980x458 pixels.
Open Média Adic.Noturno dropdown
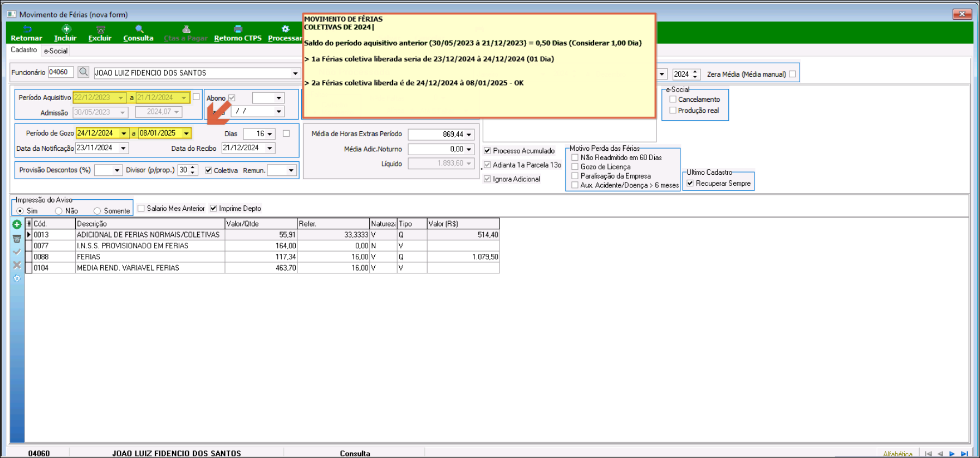pyautogui.click(x=469, y=149)
